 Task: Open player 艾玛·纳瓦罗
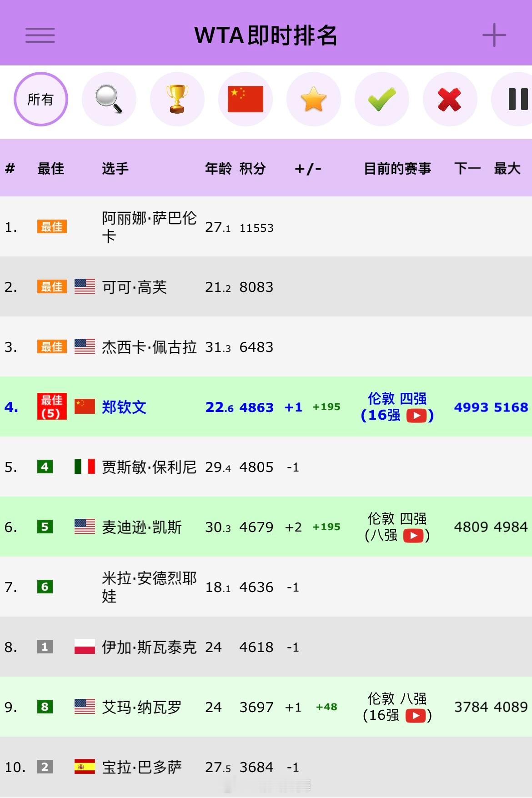pyautogui.click(x=142, y=707)
